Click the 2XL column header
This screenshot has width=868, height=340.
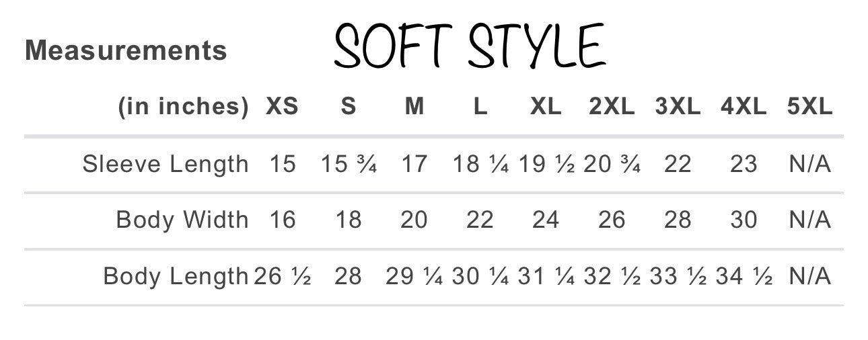612,106
